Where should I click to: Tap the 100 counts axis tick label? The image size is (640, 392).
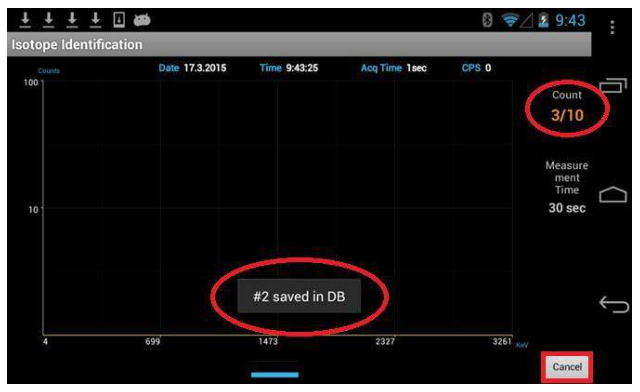coord(31,82)
